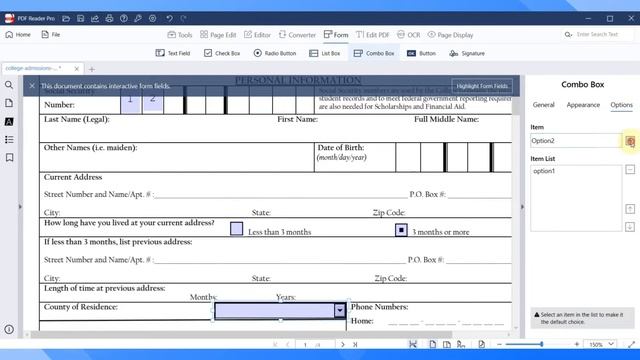This screenshot has height=360, width=640.
Task: Check the Less than 3 months box
Action: [x=236, y=229]
